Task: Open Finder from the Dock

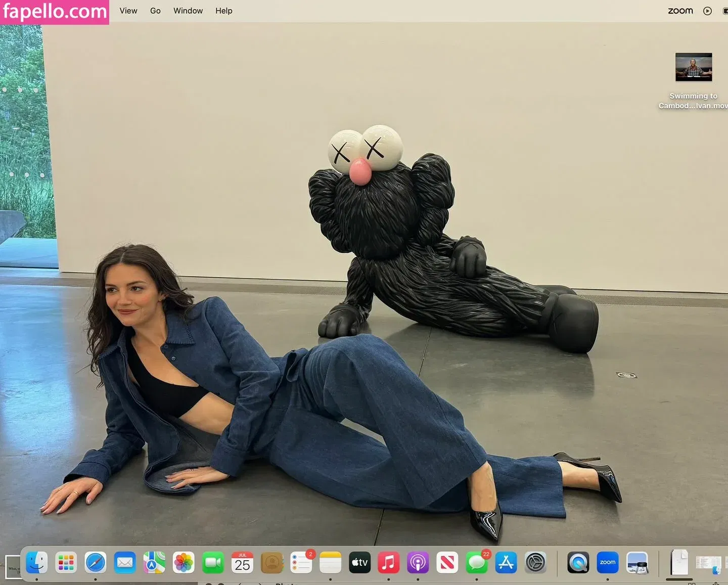Action: [36, 562]
